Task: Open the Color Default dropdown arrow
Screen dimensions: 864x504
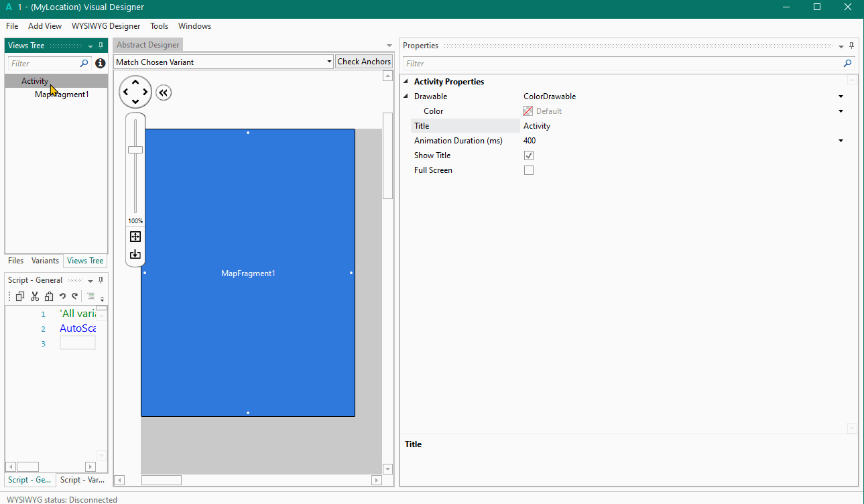Action: click(x=841, y=111)
